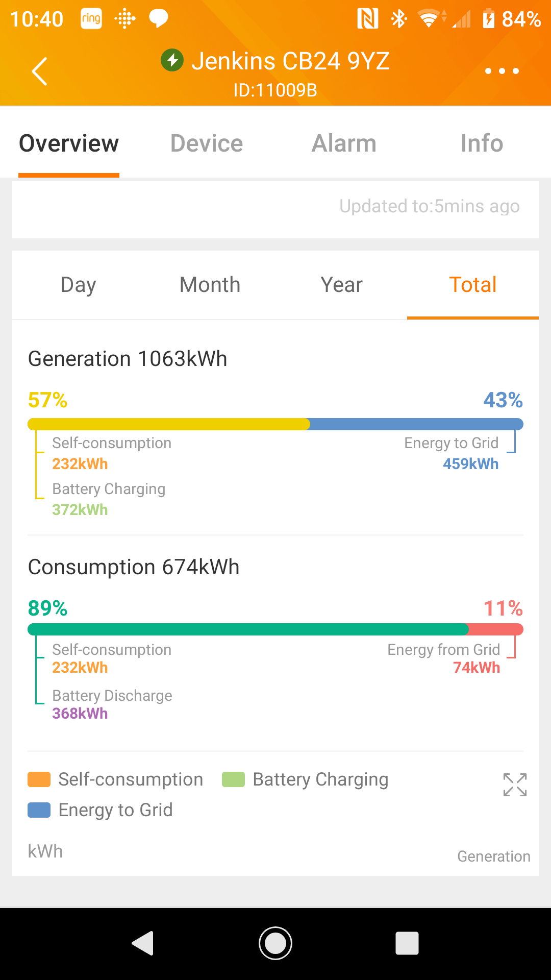Switch to the Device tab

click(x=207, y=143)
